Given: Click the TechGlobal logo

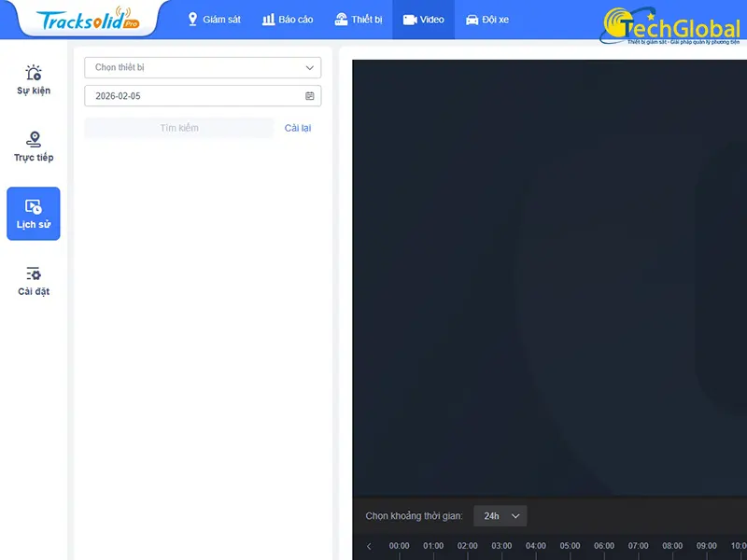Looking at the screenshot, I should pos(671,25).
